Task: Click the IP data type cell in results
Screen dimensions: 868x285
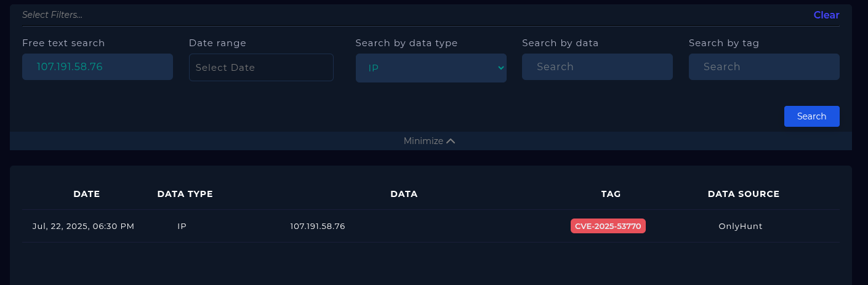Action: [x=182, y=226]
